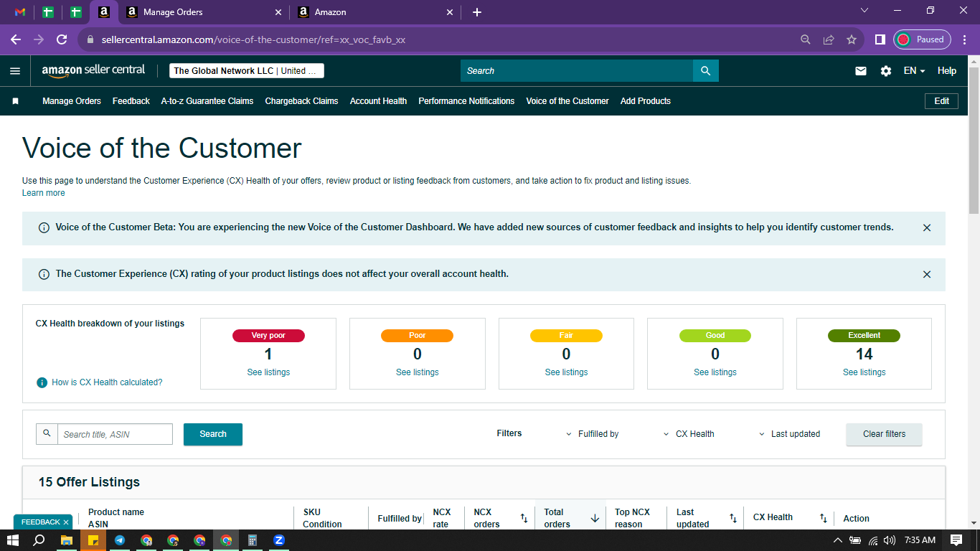This screenshot has height=551, width=980.
Task: Sort by CX Health column arrows
Action: (824, 518)
